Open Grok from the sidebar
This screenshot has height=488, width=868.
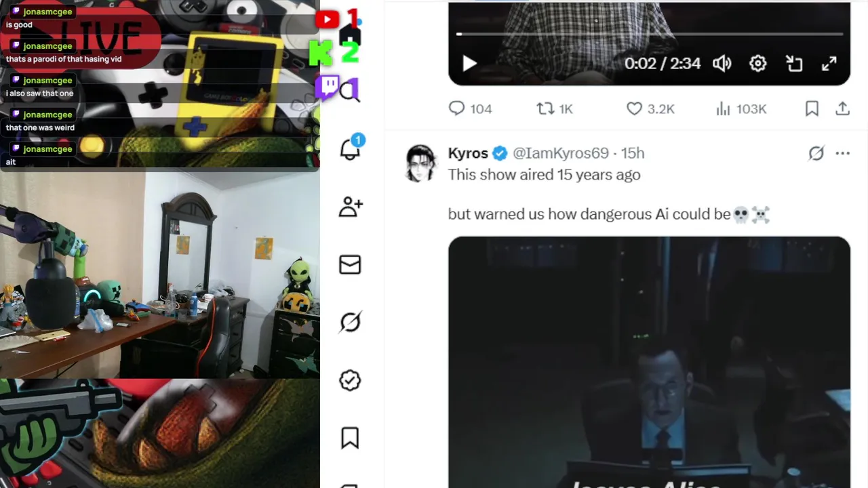(350, 322)
